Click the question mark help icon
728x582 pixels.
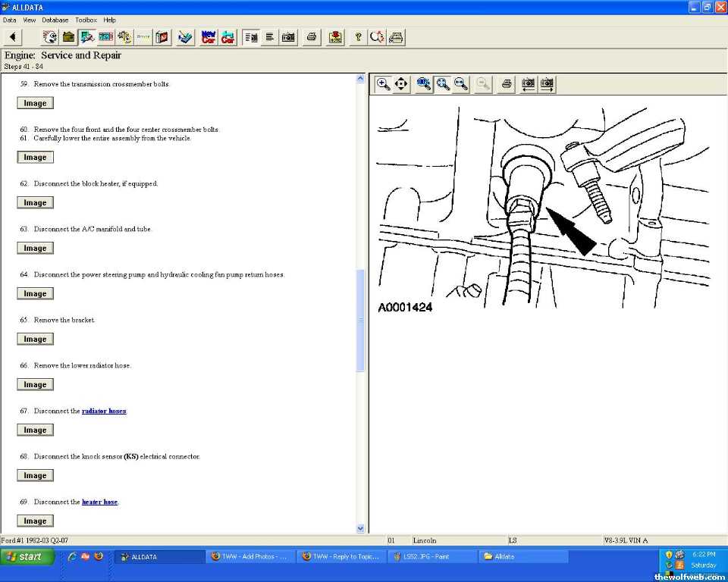358,37
